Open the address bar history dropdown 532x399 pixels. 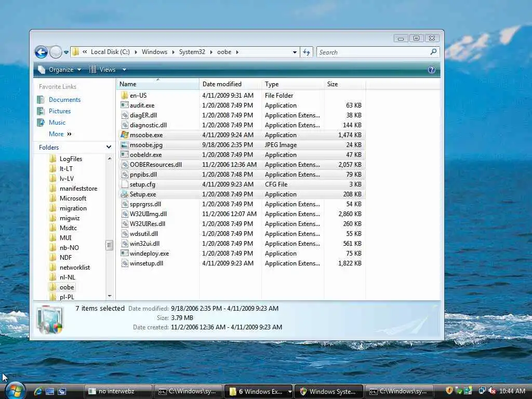click(295, 52)
